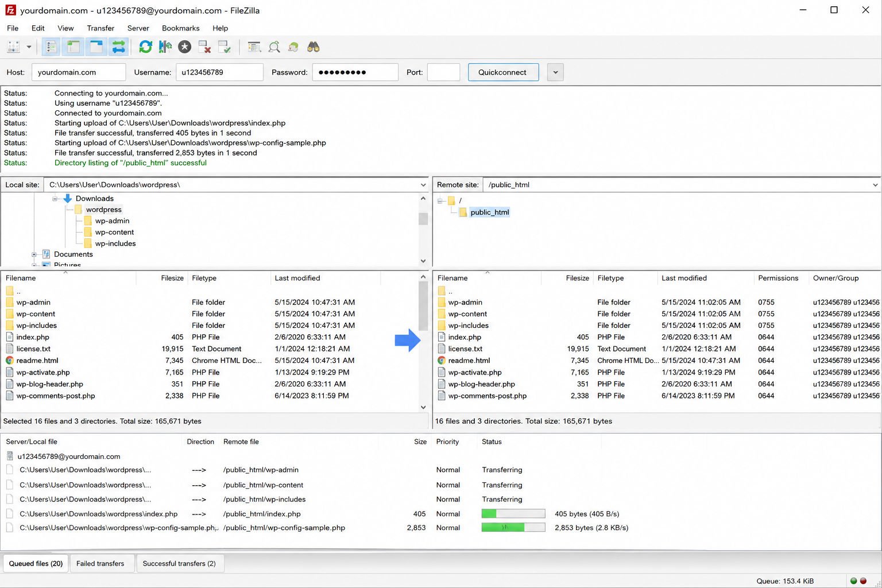Viewport: 882px width, 588px height.
Task: Click the folder icon of local wp-admin row
Action: (x=10, y=303)
